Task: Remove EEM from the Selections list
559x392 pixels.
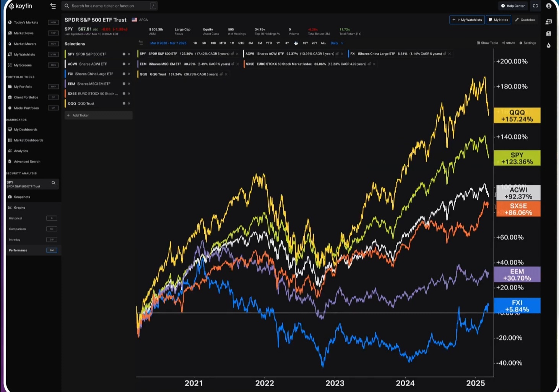Action: pos(129,84)
